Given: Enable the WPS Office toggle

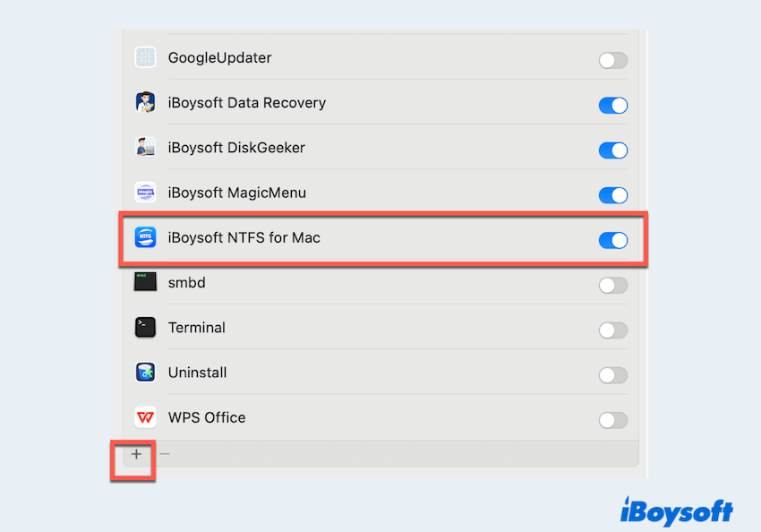Looking at the screenshot, I should pos(612,420).
